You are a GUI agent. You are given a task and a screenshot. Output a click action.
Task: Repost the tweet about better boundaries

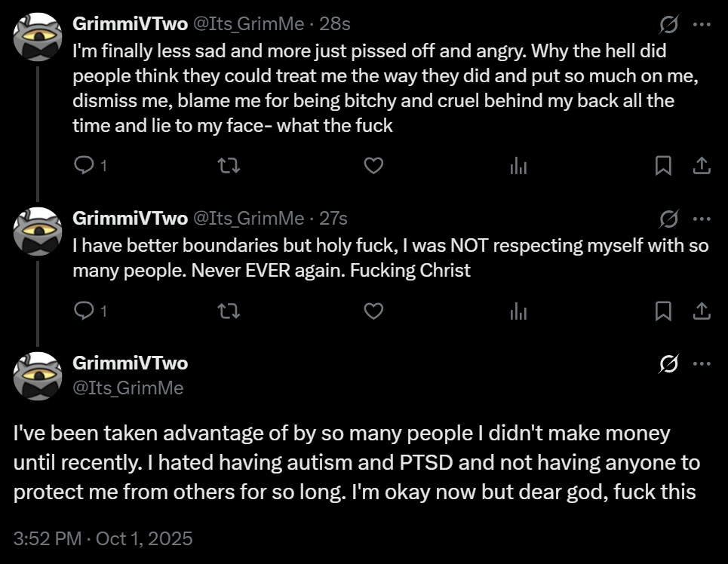click(x=229, y=310)
